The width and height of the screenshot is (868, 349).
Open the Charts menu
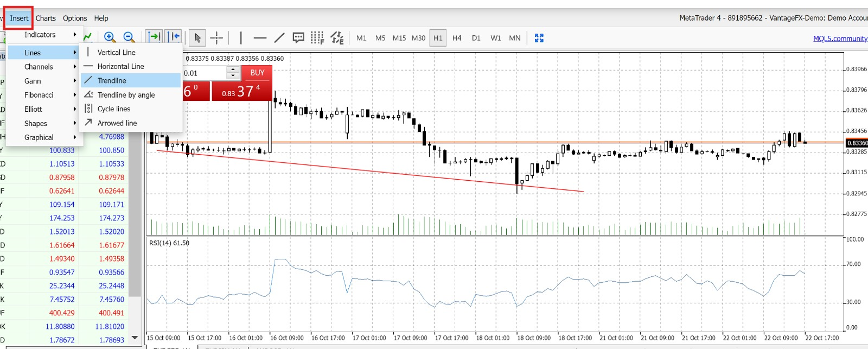click(46, 18)
